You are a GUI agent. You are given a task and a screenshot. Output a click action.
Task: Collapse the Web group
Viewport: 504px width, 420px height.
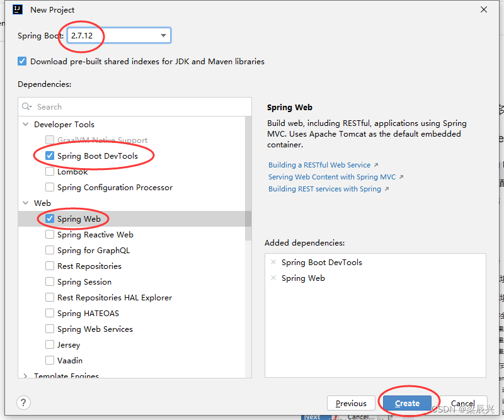coord(26,203)
